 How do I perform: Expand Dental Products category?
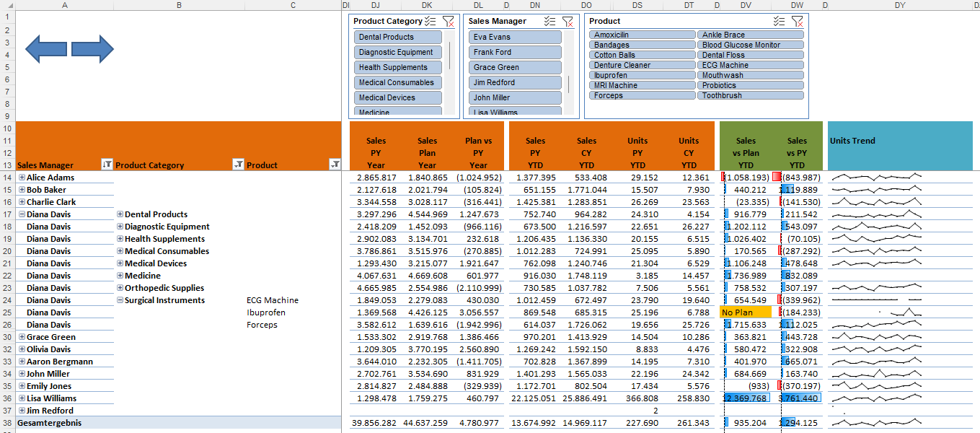(120, 214)
